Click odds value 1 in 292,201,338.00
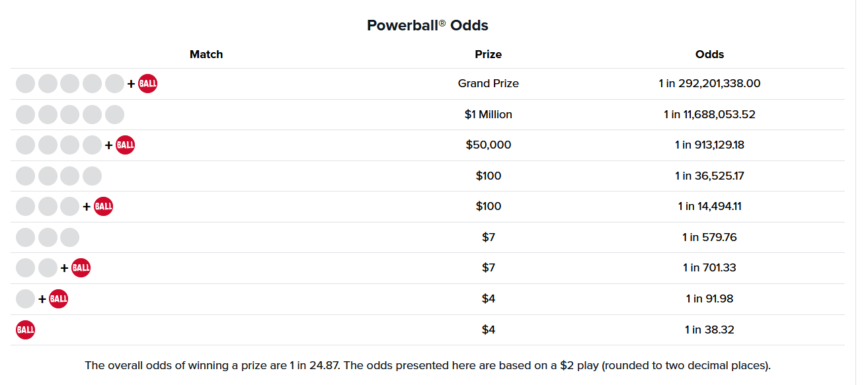Image resolution: width=868 pixels, height=385 pixels. (x=709, y=84)
